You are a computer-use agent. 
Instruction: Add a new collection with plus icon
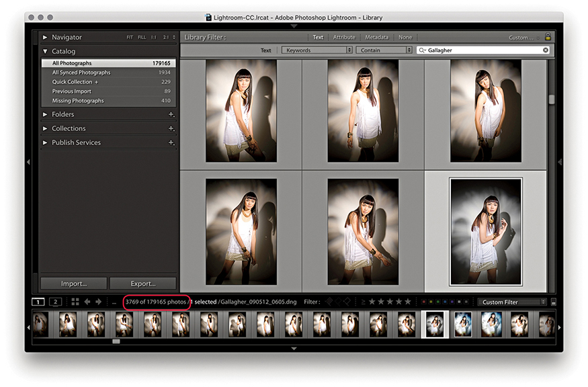point(171,128)
